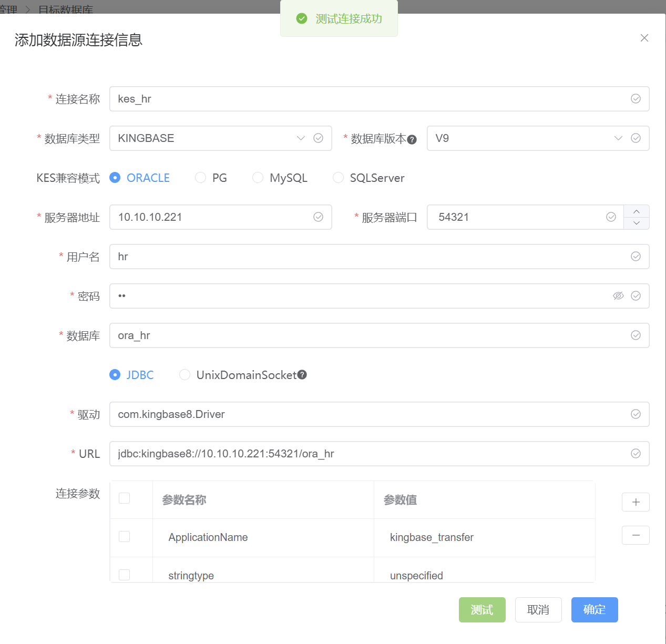Click the 目标数据库 breadcrumb link
This screenshot has width=666, height=644.
tap(66, 10)
